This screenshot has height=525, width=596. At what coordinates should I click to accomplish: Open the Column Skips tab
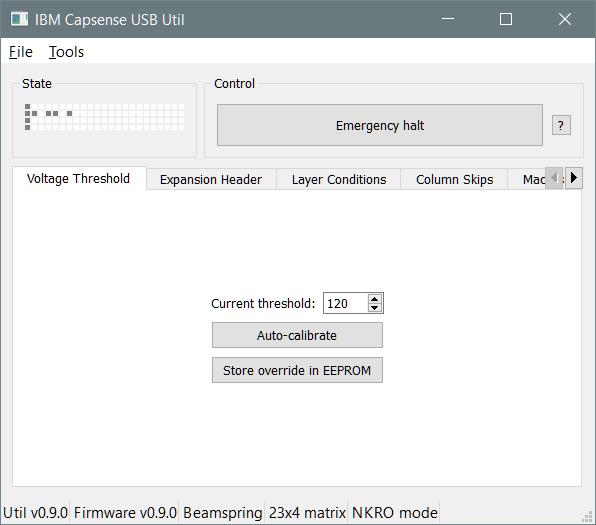click(x=455, y=179)
